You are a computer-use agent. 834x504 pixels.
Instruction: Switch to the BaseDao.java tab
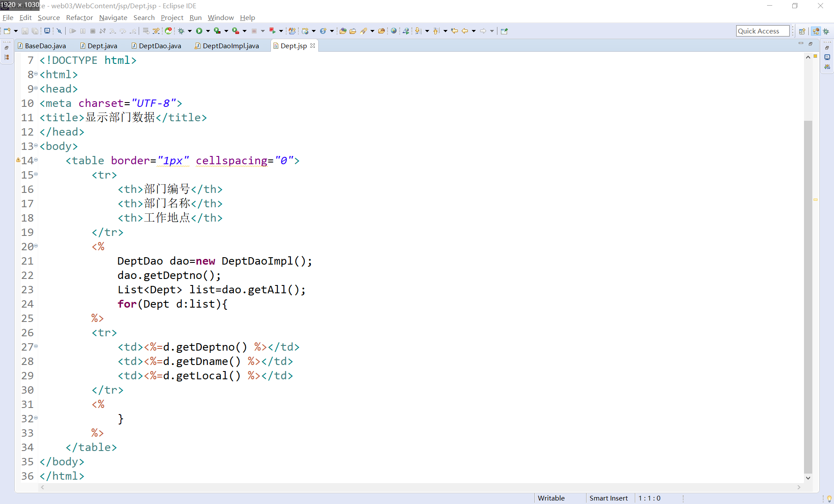tap(42, 46)
